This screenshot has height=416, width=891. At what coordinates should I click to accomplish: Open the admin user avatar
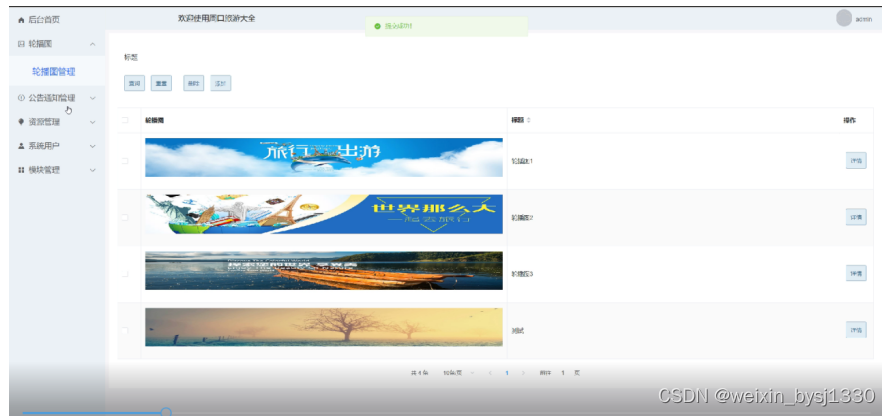pyautogui.click(x=844, y=18)
